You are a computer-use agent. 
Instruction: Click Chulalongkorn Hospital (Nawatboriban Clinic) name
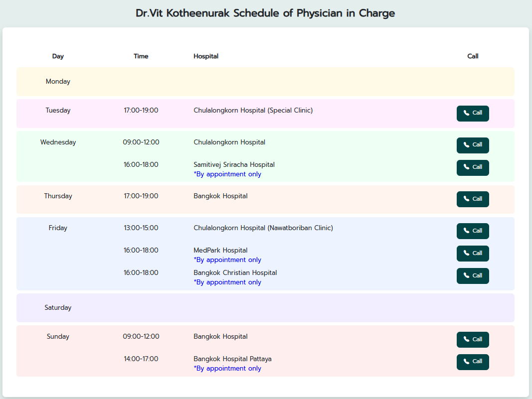point(263,228)
